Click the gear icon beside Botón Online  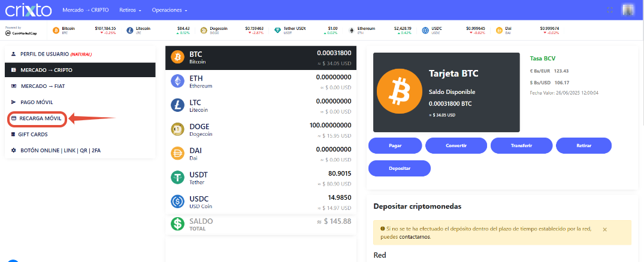click(14, 151)
